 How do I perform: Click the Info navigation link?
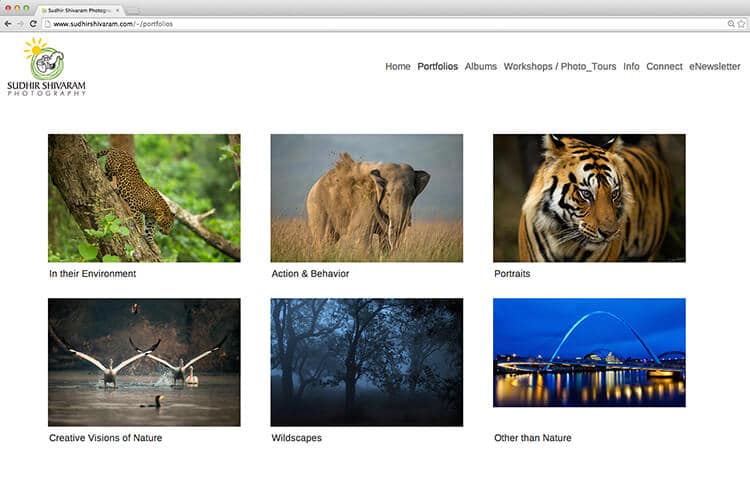(631, 67)
